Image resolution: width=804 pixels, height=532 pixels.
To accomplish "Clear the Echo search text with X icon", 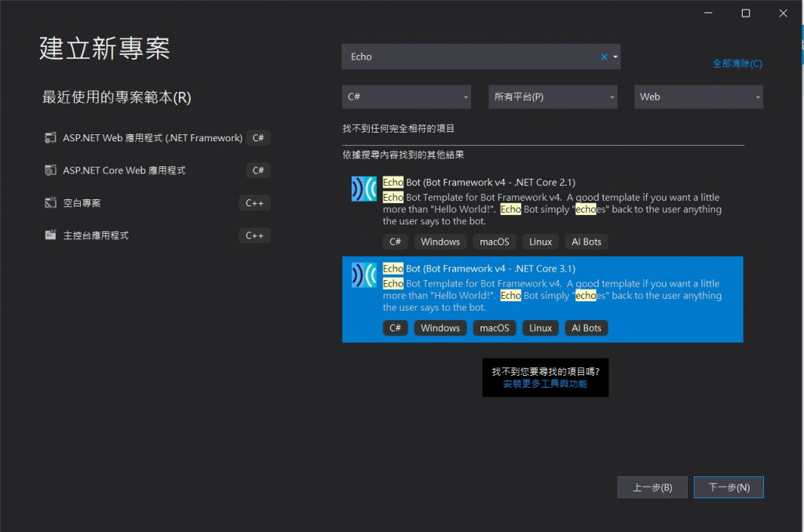I will tap(604, 57).
